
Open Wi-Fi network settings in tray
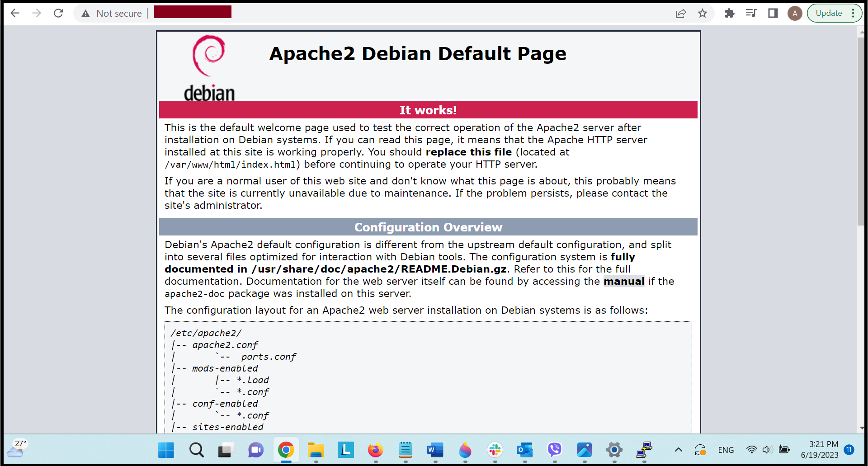click(751, 450)
